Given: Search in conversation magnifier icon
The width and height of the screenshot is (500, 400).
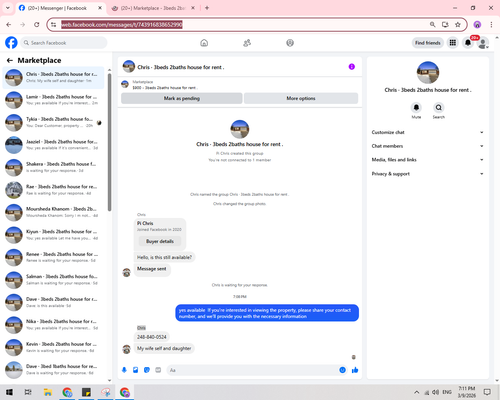Looking at the screenshot, I should click(x=439, y=107).
